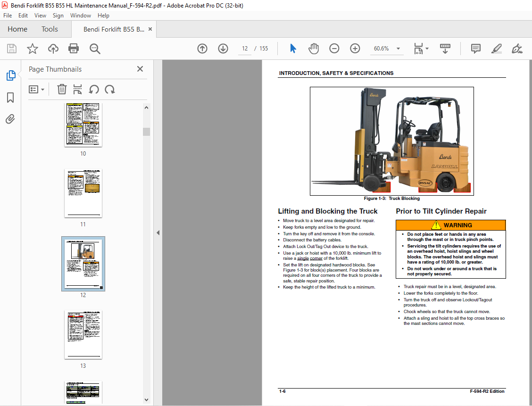The image size is (532, 406).
Task: Zoom in with plus button
Action: tap(355, 49)
